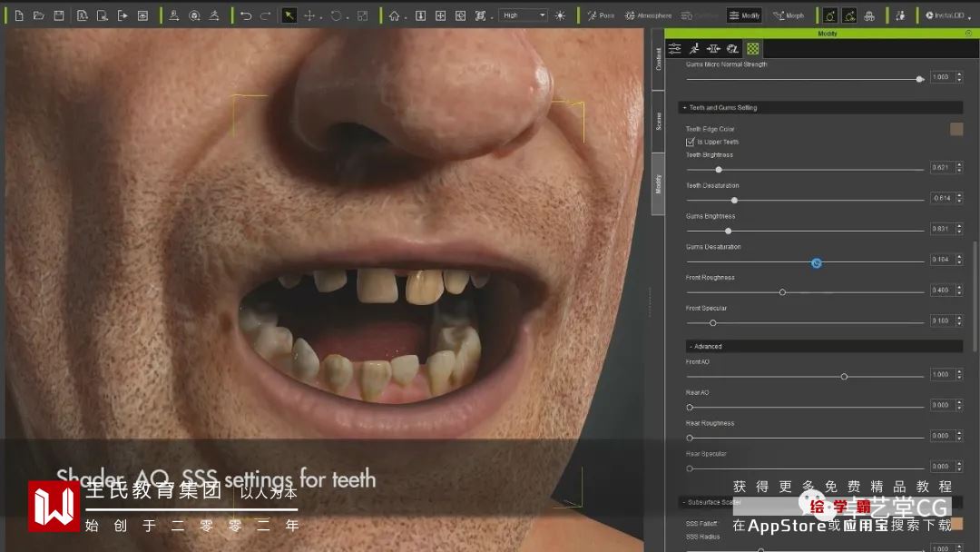Click the export document icon after import
Image resolution: width=980 pixels, height=552 pixels.
(x=102, y=15)
